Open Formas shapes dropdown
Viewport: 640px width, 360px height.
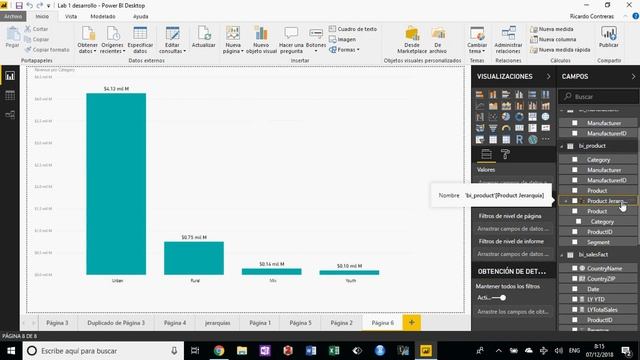click(344, 49)
